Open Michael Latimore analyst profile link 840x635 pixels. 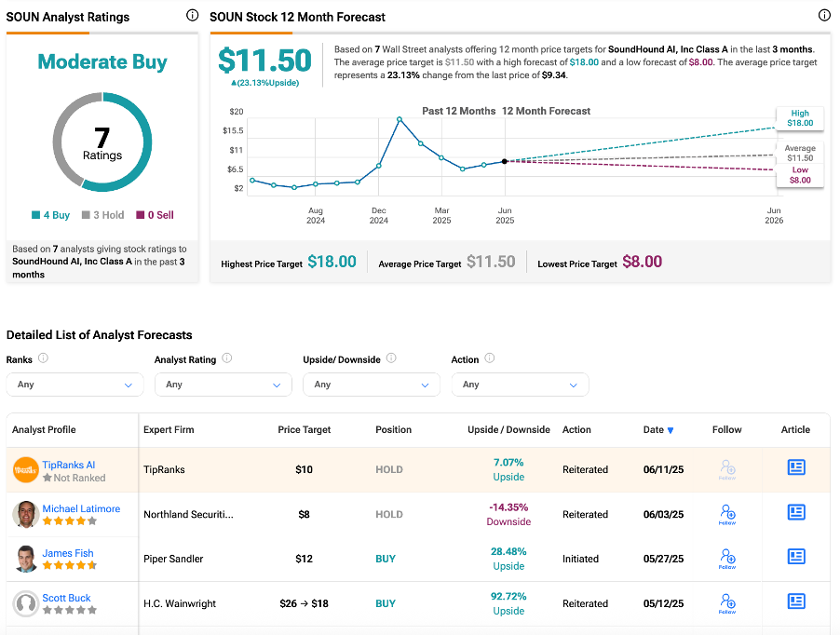coord(81,508)
